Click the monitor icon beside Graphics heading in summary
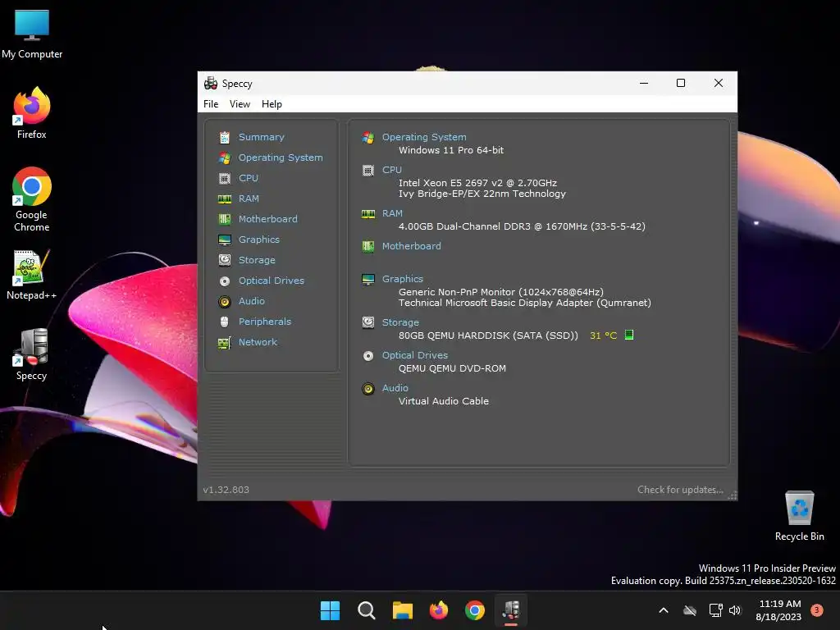 coord(368,279)
